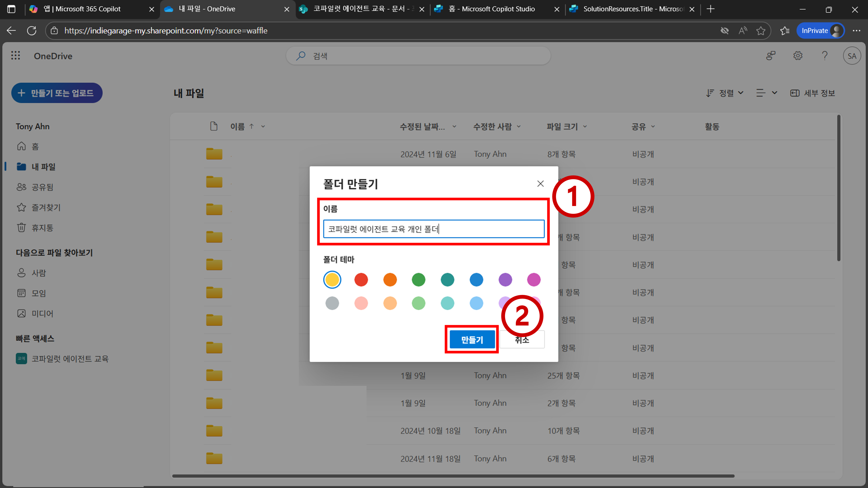Refresh the page with browser reload icon
Viewport: 868px width, 488px height.
pos(32,31)
